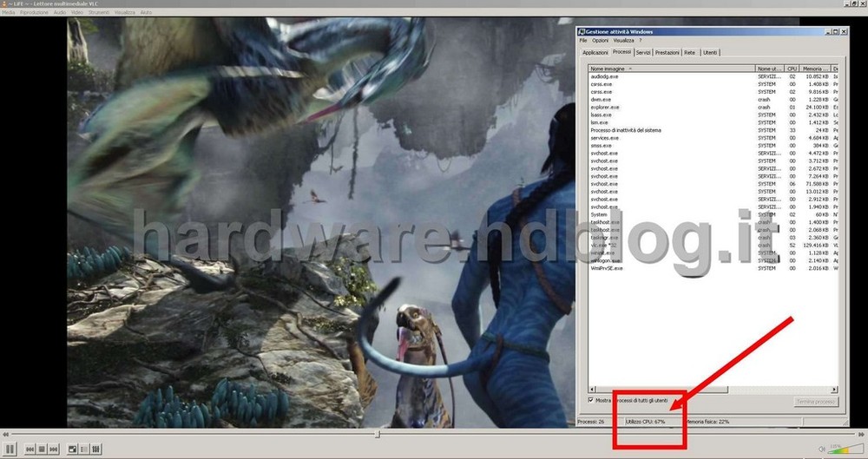The image size is (868, 459).
Task: Click the process list horizontal scrollbar thumb
Action: tap(661, 390)
